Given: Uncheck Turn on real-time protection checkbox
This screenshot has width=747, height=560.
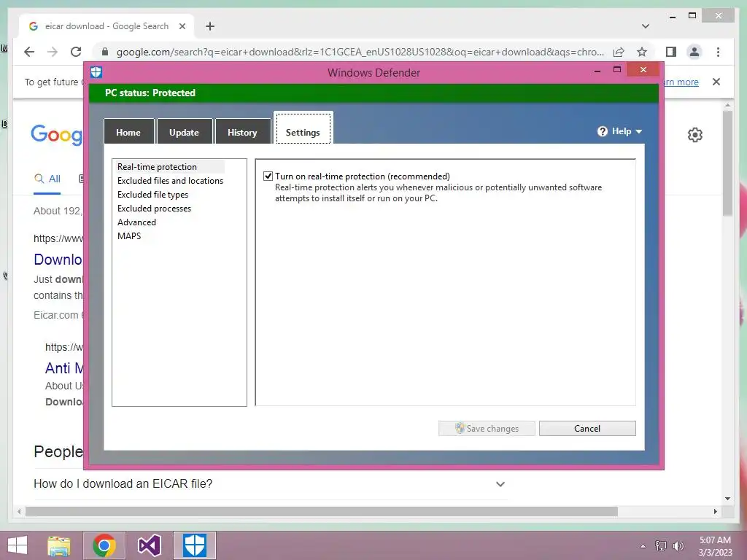Looking at the screenshot, I should 268,176.
